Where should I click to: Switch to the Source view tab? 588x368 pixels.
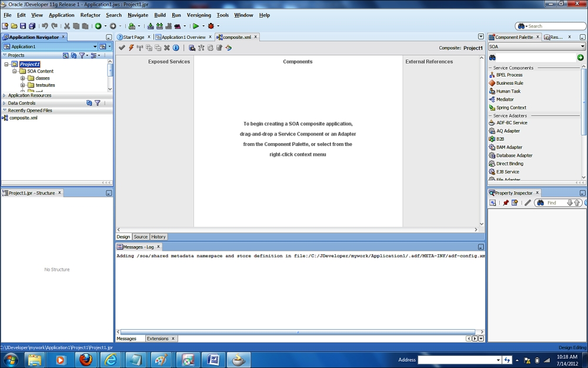(141, 237)
